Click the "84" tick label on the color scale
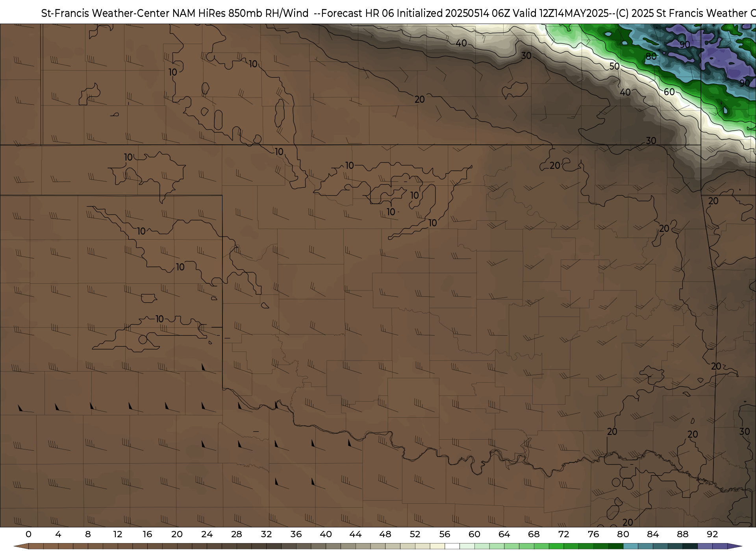The width and height of the screenshot is (756, 551). click(x=653, y=534)
